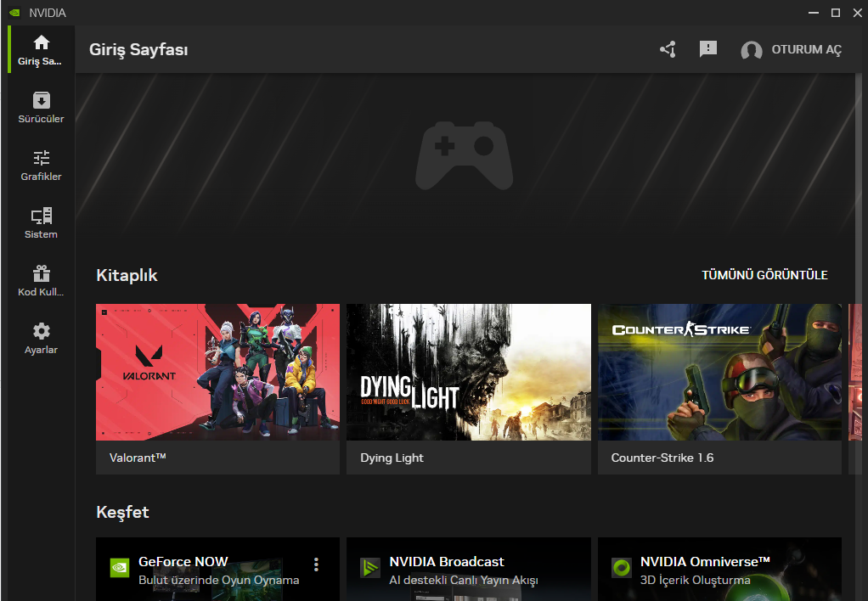Open the Valorant game artwork thumbnail
The height and width of the screenshot is (601, 868).
[x=217, y=372]
